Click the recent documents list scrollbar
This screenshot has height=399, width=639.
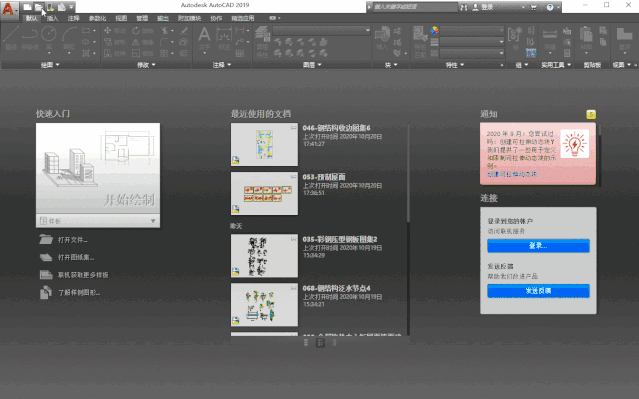tap(408, 173)
